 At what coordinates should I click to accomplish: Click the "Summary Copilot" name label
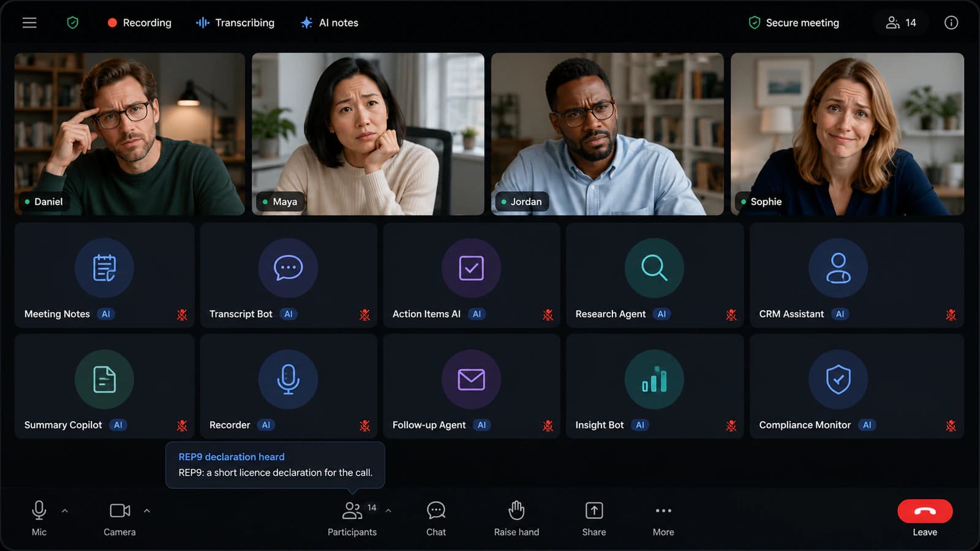tap(63, 425)
